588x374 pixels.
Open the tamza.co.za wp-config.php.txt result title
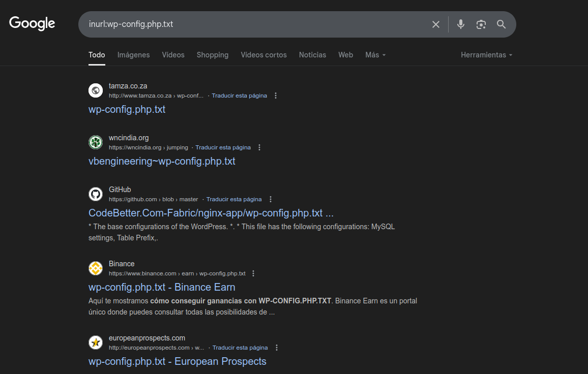click(127, 109)
